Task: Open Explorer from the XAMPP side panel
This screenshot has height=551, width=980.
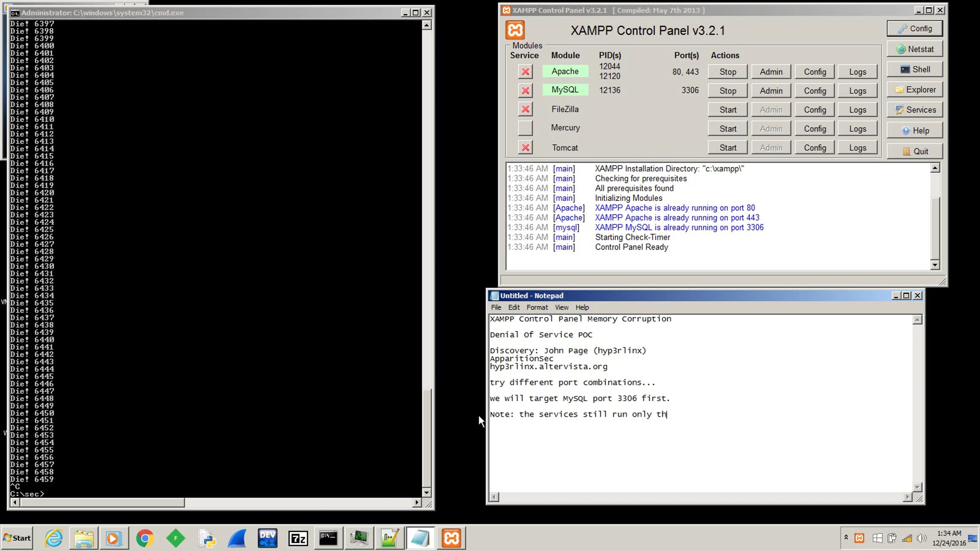Action: click(915, 90)
